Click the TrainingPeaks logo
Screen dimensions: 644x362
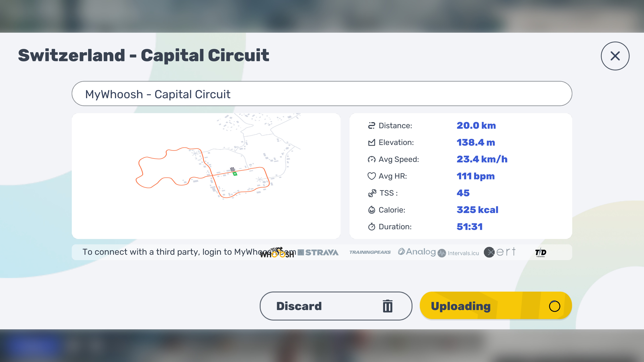[370, 252]
